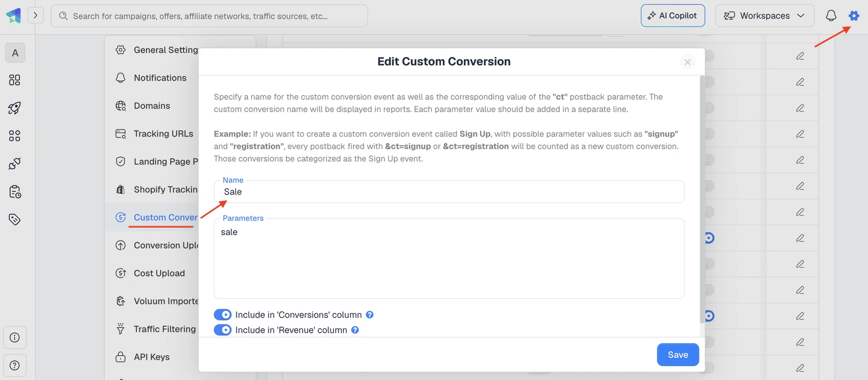Toggle Include in 'Conversions' column
The width and height of the screenshot is (868, 380).
(x=222, y=315)
